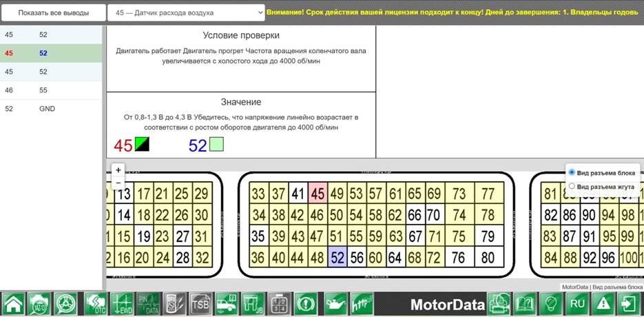Open the VAZ vehicle search icon
The image size is (644, 317).
tap(40, 305)
